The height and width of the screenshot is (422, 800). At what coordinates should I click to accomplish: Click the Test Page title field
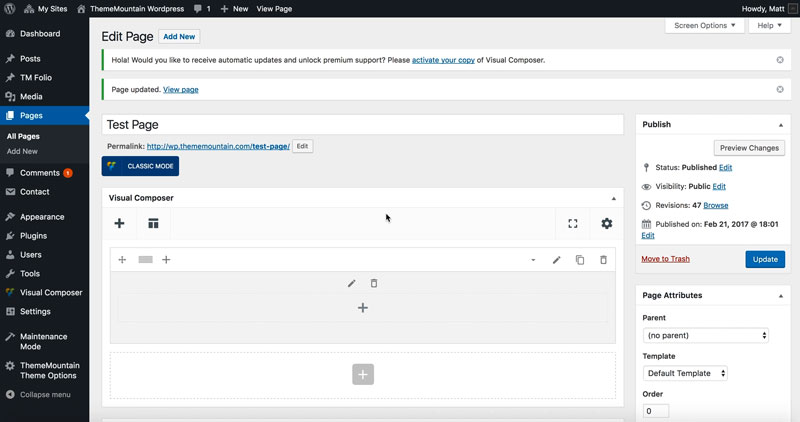(362, 125)
